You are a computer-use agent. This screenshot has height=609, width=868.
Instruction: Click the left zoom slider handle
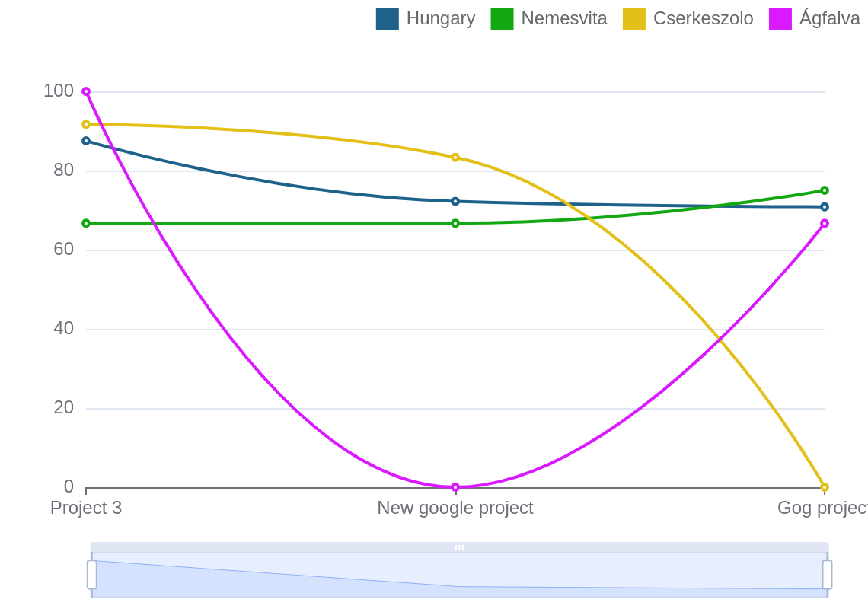(92, 575)
